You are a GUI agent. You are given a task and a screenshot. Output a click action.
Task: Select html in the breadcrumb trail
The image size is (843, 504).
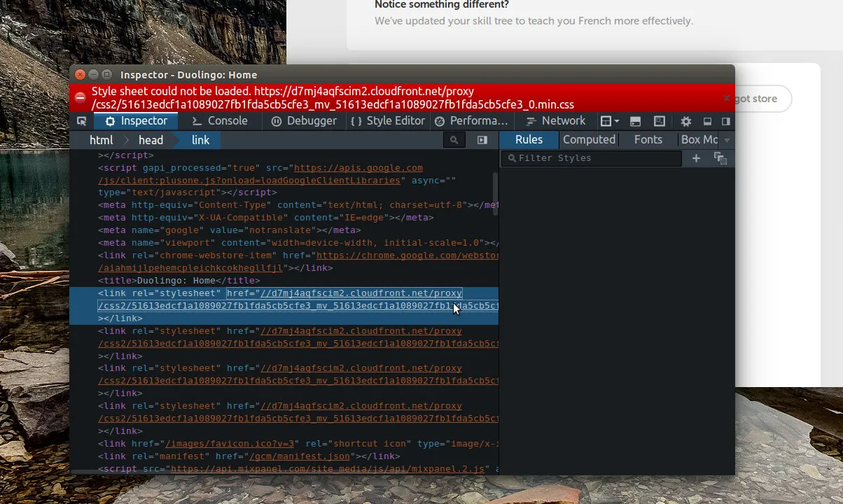(x=101, y=140)
